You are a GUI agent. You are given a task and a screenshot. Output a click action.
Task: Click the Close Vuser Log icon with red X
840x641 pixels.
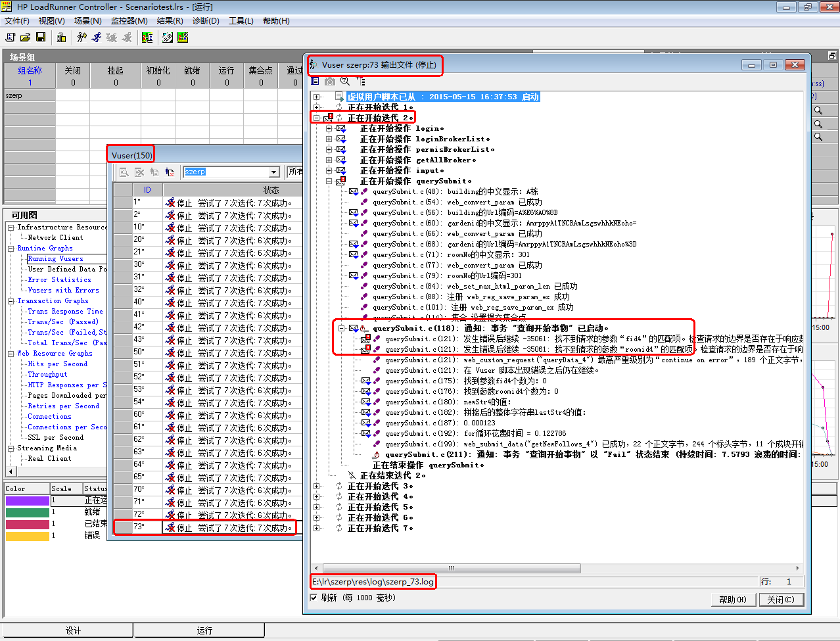[170, 172]
